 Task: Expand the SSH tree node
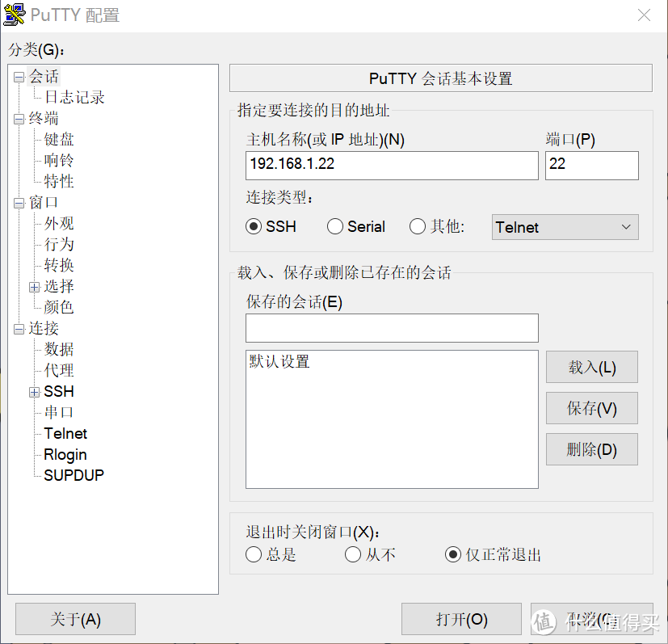tap(35, 392)
